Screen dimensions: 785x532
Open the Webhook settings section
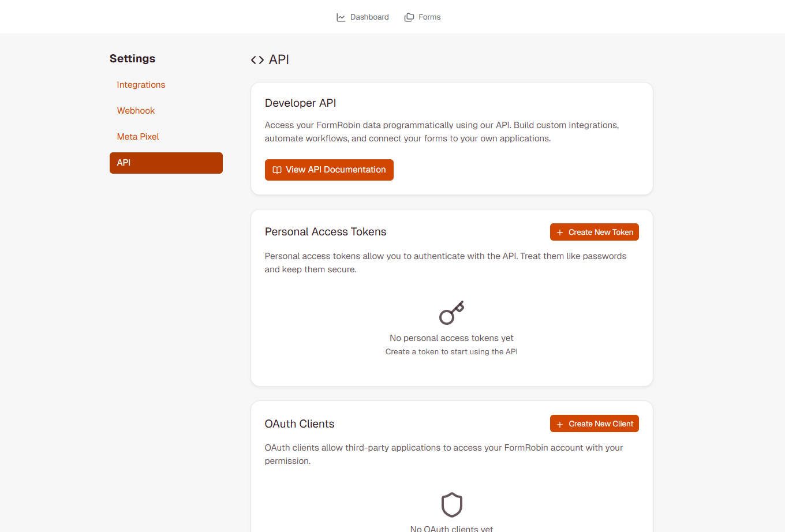click(x=136, y=110)
